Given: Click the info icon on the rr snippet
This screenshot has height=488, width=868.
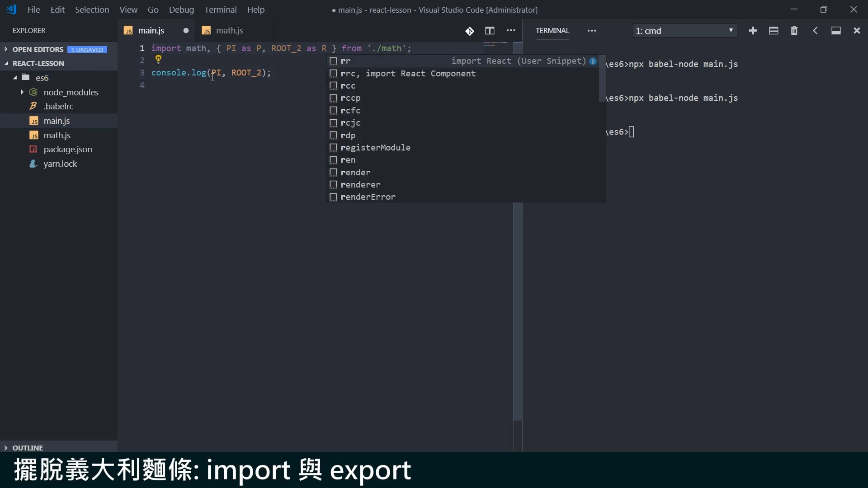Looking at the screenshot, I should click(x=593, y=61).
